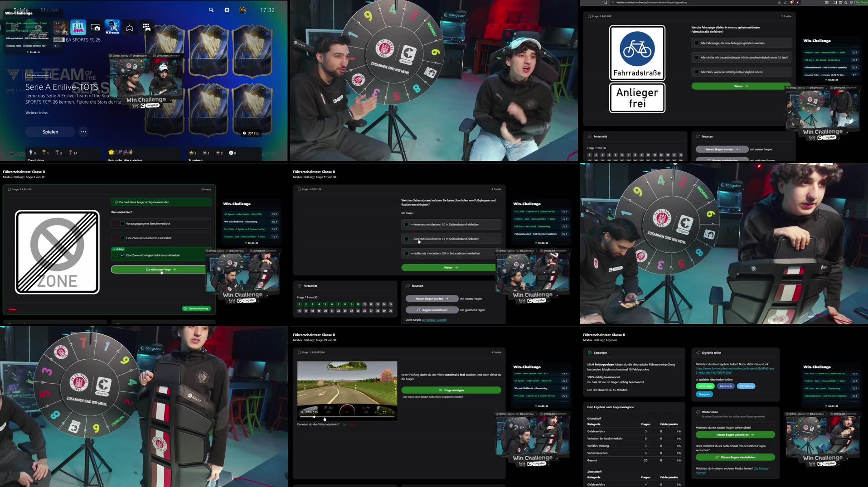This screenshot has height=487, width=868.
Task: Share the result via WhatsApp
Action: pos(705,386)
